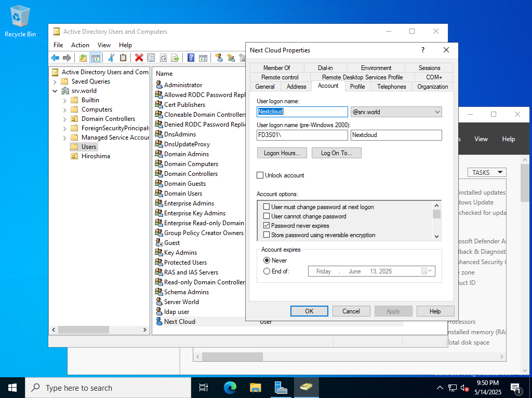Click the Export List toolbar icon

click(x=175, y=58)
